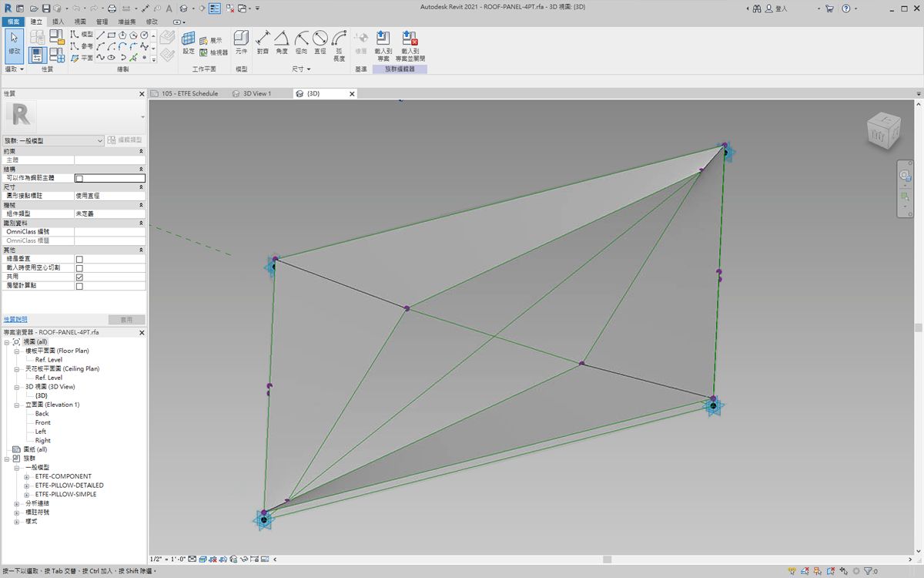The width and height of the screenshot is (924, 578).
Task: Select the 模型 model line tool
Action: coord(82,35)
